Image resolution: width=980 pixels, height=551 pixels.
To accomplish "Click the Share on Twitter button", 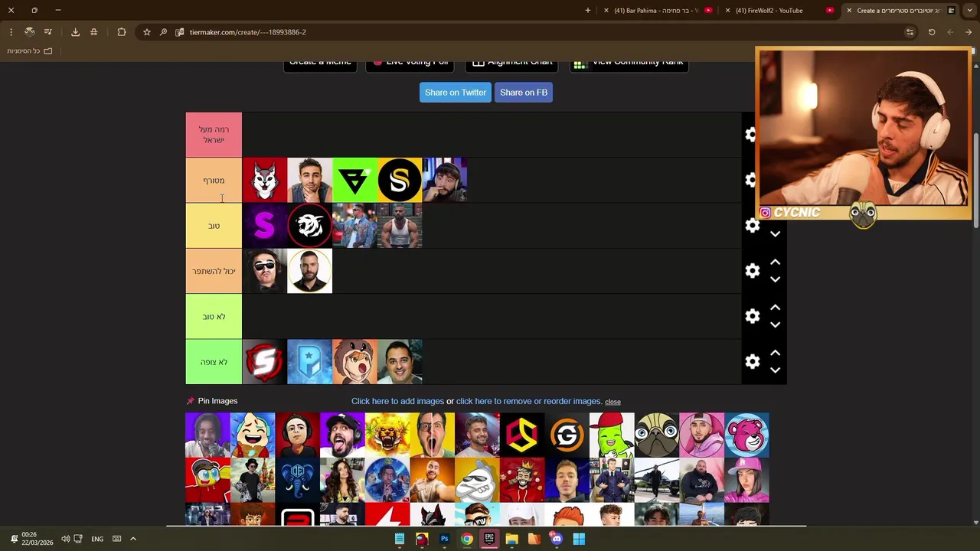I will pos(456,93).
